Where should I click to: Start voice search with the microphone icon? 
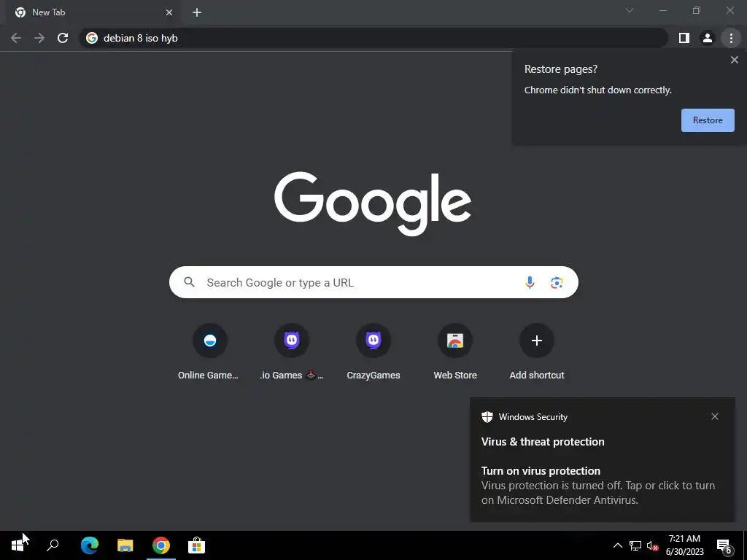click(x=530, y=282)
